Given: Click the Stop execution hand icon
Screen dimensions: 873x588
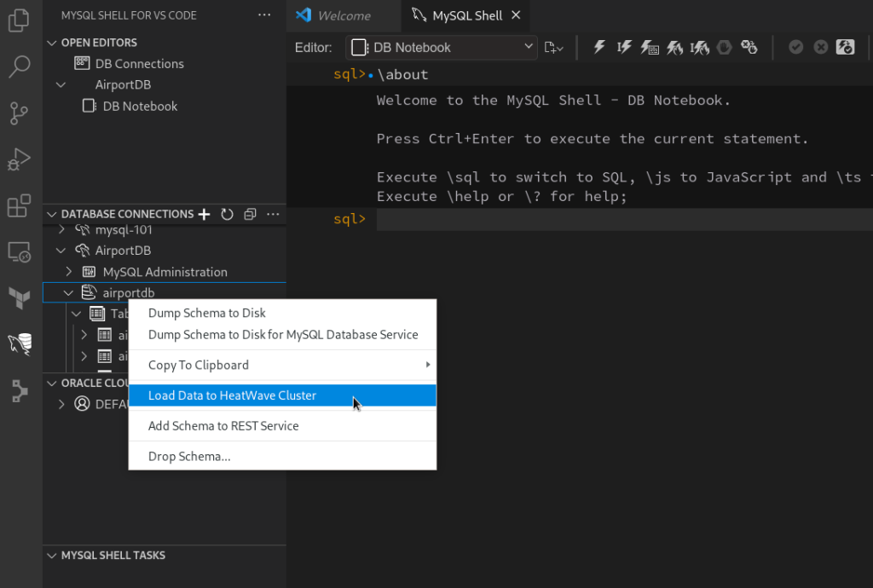Looking at the screenshot, I should pos(724,47).
